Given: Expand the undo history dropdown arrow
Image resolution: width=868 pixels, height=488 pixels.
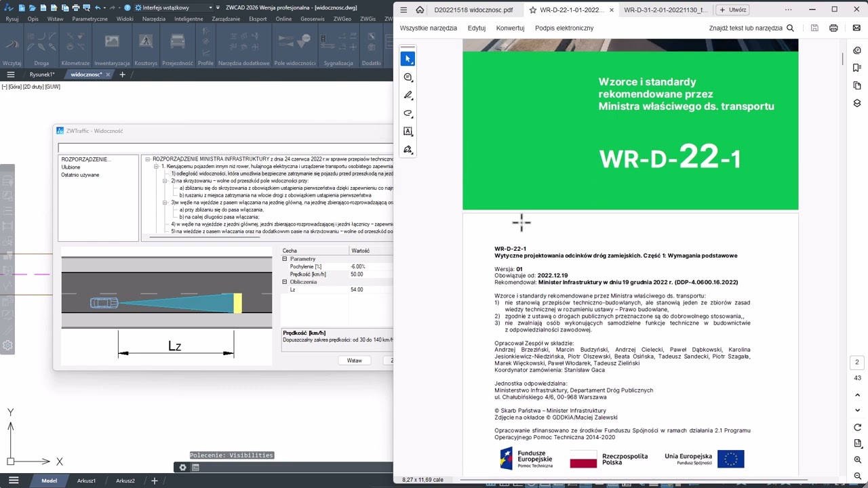Looking at the screenshot, I should 106,7.
